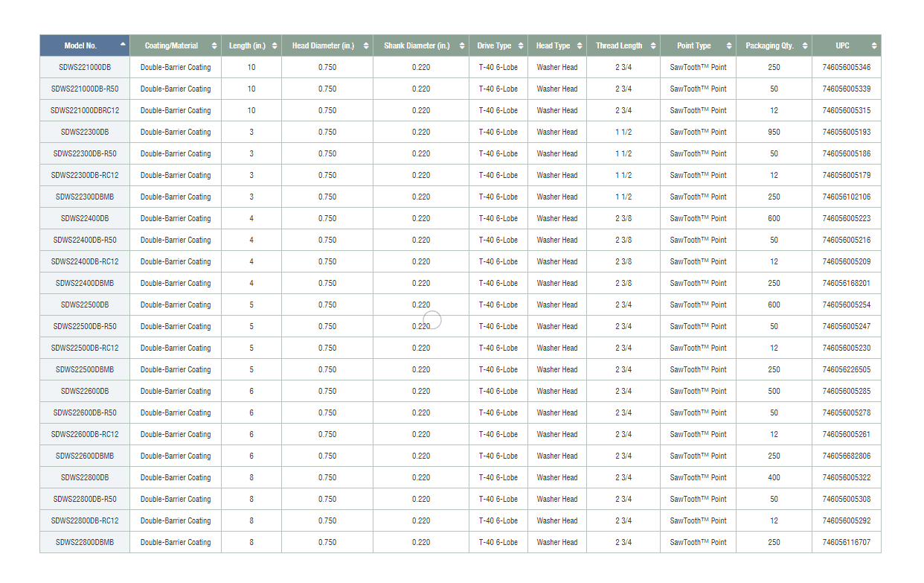Toggle the Length (in.) sort arrows
This screenshot has width=924, height=583.
[x=275, y=46]
